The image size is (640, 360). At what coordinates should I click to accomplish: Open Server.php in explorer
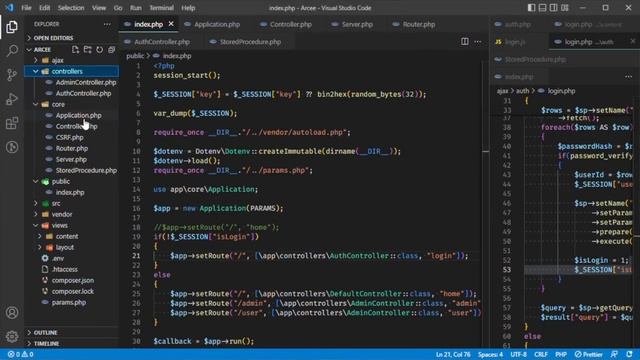coord(71,160)
